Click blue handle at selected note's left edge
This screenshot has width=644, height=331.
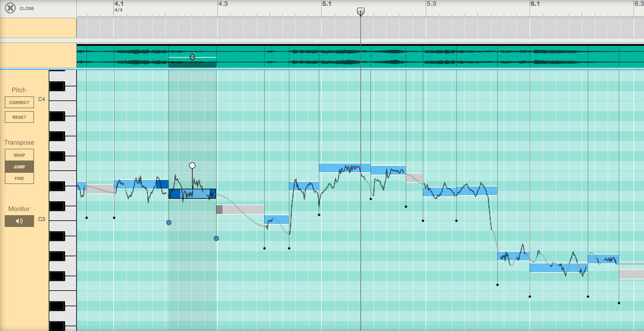(168, 223)
